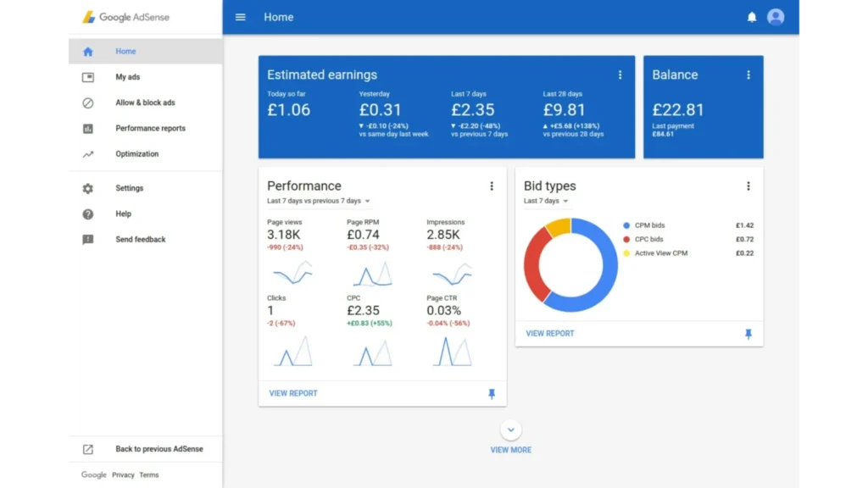
Task: Open Bid types card options menu
Action: (x=748, y=186)
